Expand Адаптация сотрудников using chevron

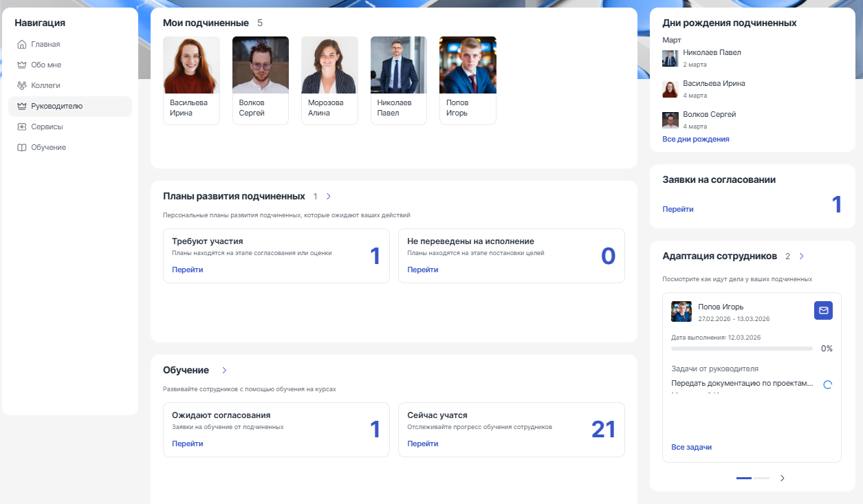[801, 256]
